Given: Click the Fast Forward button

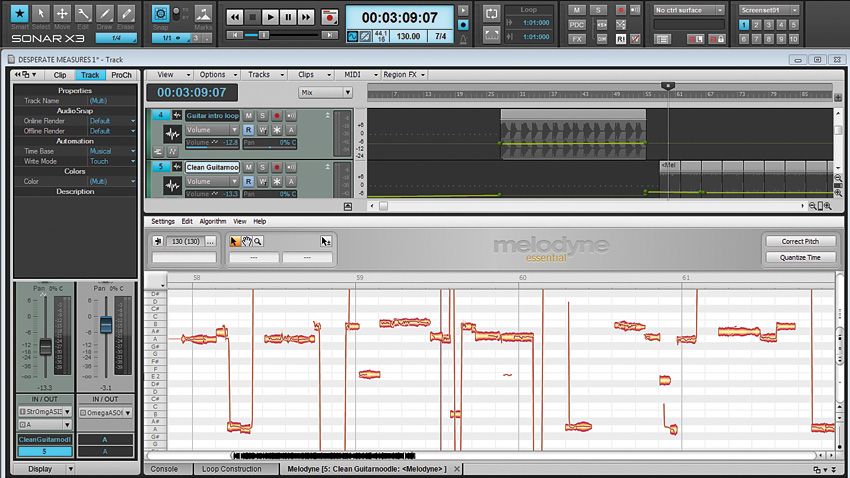Looking at the screenshot, I should click(306, 17).
